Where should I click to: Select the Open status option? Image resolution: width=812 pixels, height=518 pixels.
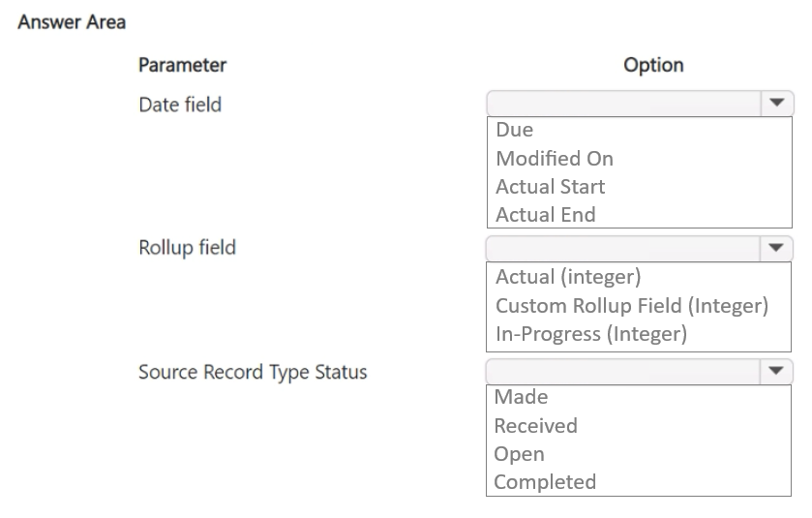pos(519,453)
